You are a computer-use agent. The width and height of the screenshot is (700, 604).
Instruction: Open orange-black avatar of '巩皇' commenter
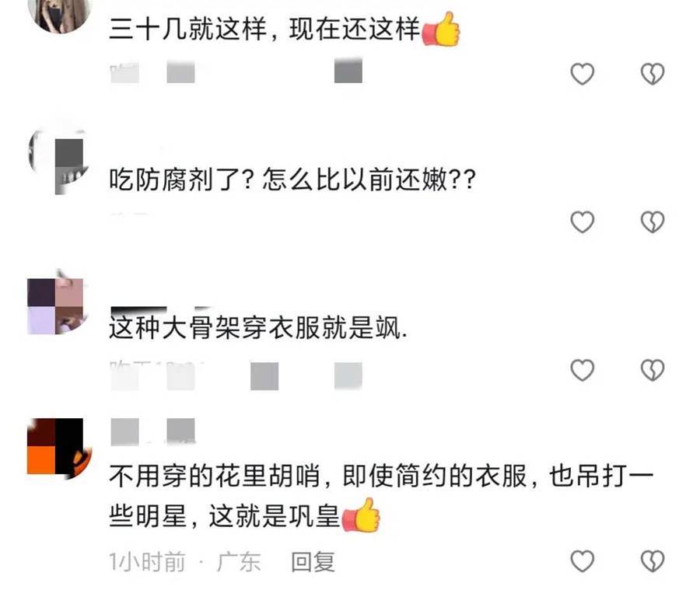pyautogui.click(x=58, y=448)
